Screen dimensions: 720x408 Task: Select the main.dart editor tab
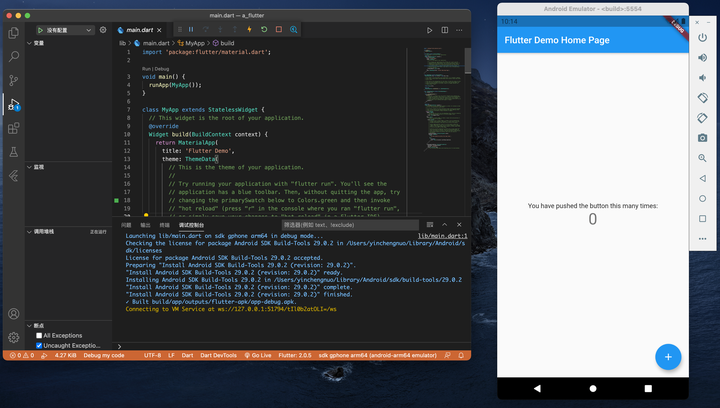point(140,30)
